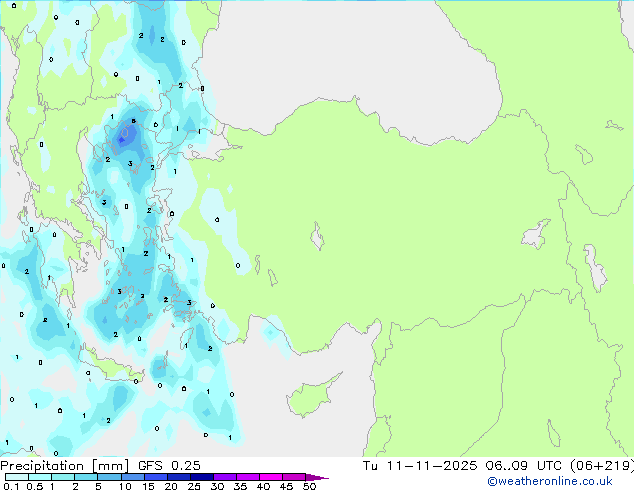The height and width of the screenshot is (490, 634).
Task: Click the "(06+219)" forecast offset text
Action: [602, 466]
